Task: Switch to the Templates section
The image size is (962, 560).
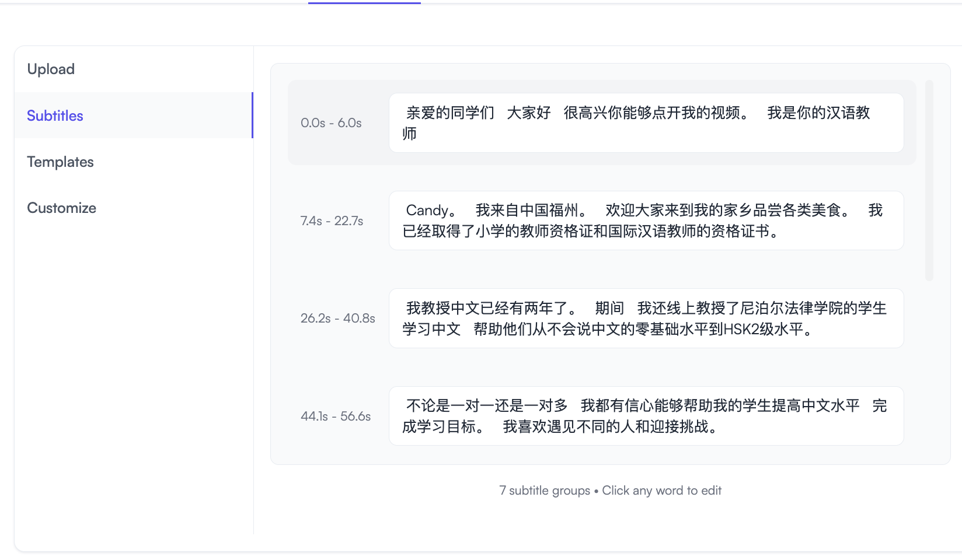Action: [60, 162]
